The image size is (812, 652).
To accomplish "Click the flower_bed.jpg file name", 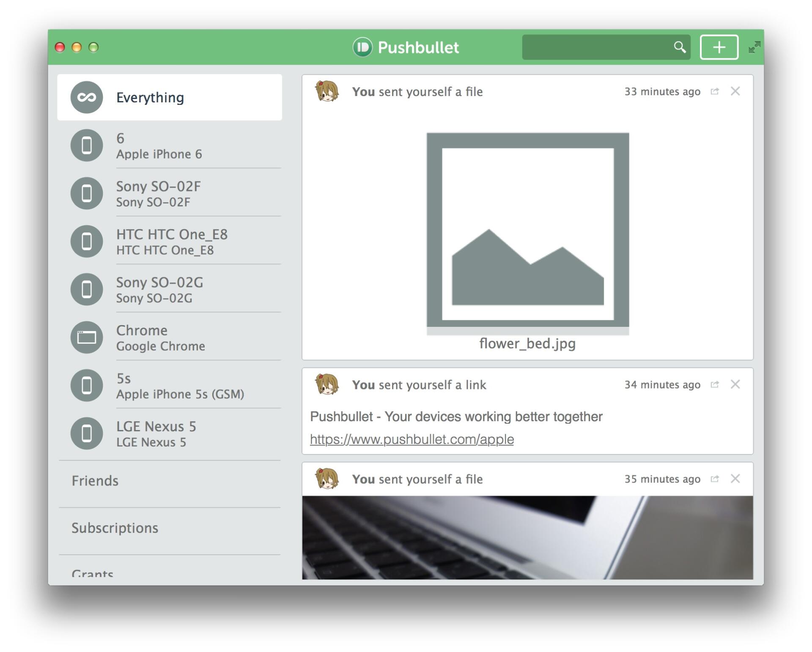I will pos(527,344).
